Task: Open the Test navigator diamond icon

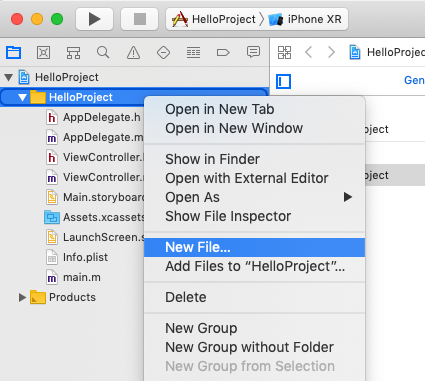Action: coord(163,52)
